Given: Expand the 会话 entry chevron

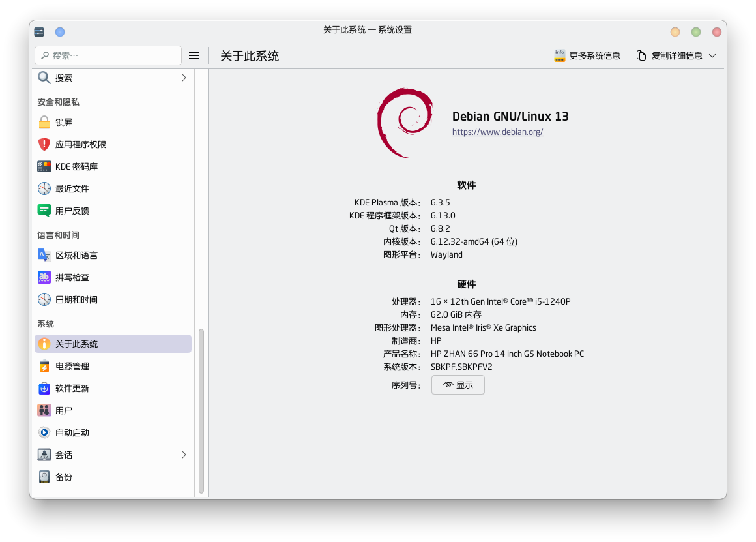Looking at the screenshot, I should [184, 455].
